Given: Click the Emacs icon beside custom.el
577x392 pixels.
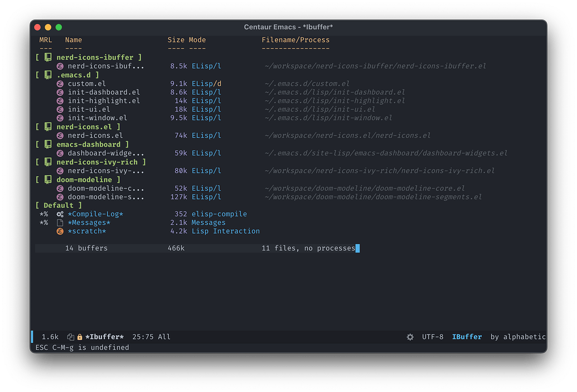Looking at the screenshot, I should point(60,83).
